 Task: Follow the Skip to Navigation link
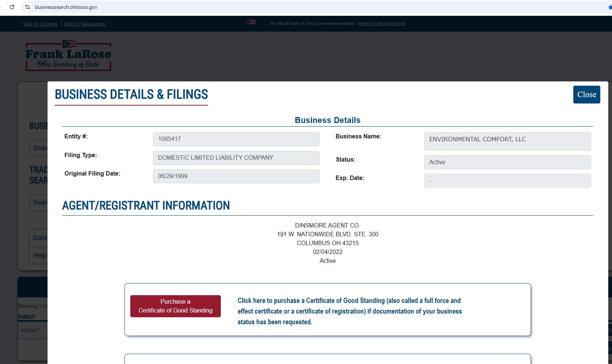(x=85, y=24)
